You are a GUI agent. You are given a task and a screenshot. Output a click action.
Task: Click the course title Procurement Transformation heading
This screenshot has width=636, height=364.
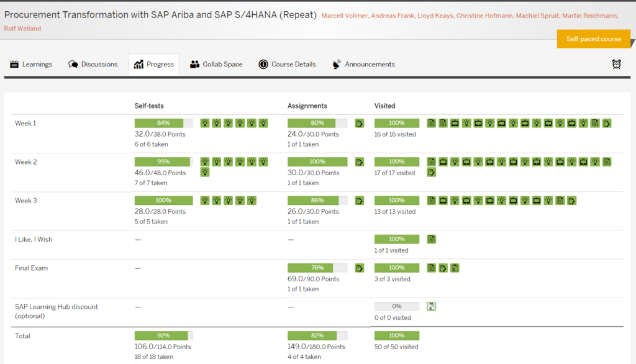tap(160, 15)
